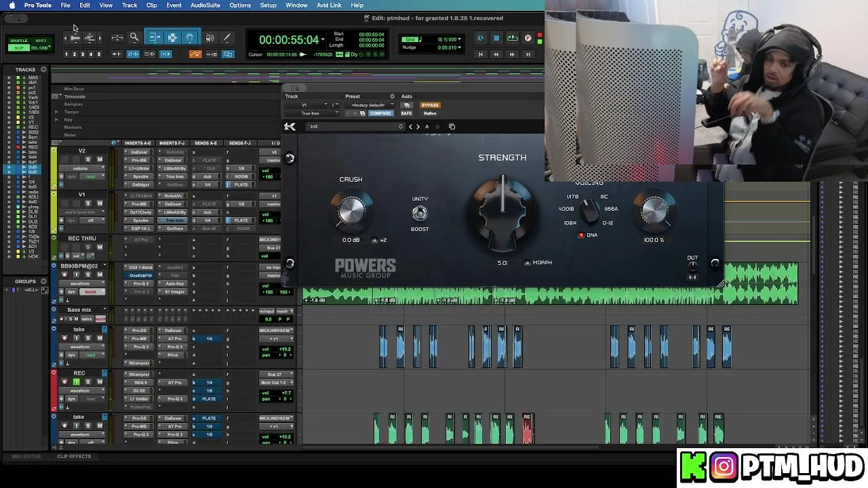This screenshot has width=868, height=488.
Task: Click the plugin COMPARE button
Action: [380, 113]
